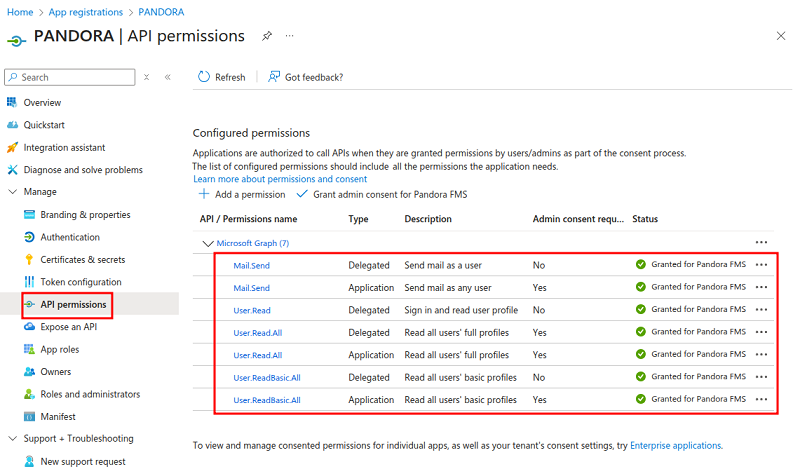The height and width of the screenshot is (476, 800).
Task: Navigate to Manifest
Action: (58, 417)
